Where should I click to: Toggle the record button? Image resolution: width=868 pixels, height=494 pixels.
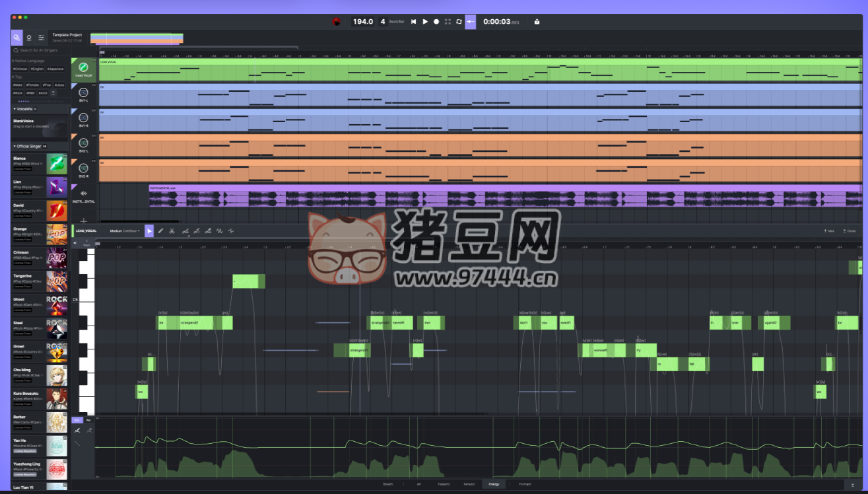coord(436,22)
